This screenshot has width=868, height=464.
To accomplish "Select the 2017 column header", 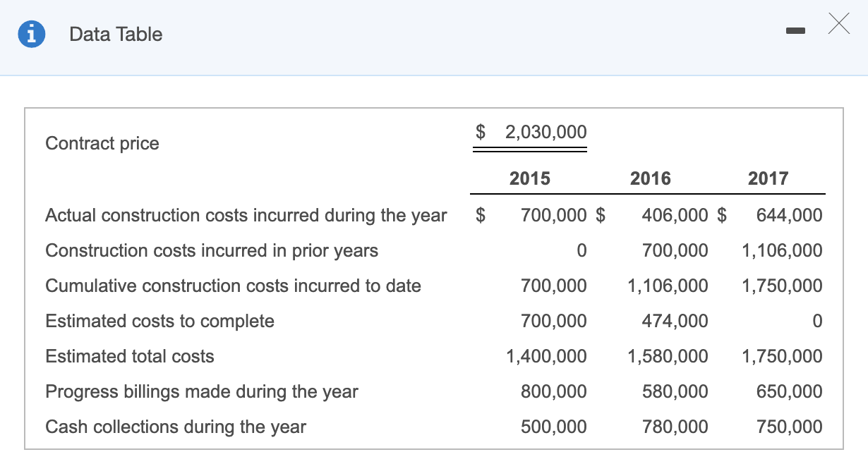I will (x=768, y=178).
